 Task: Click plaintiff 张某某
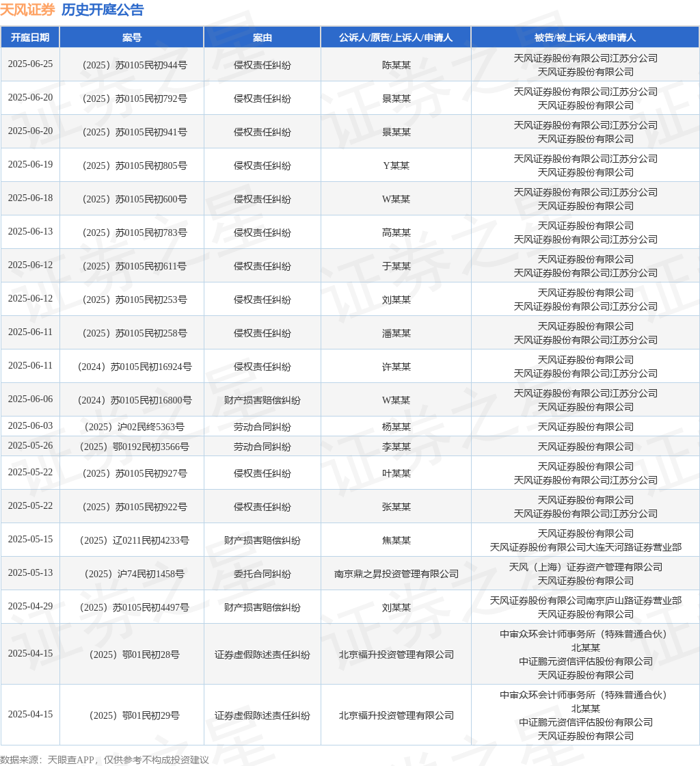[396, 507]
